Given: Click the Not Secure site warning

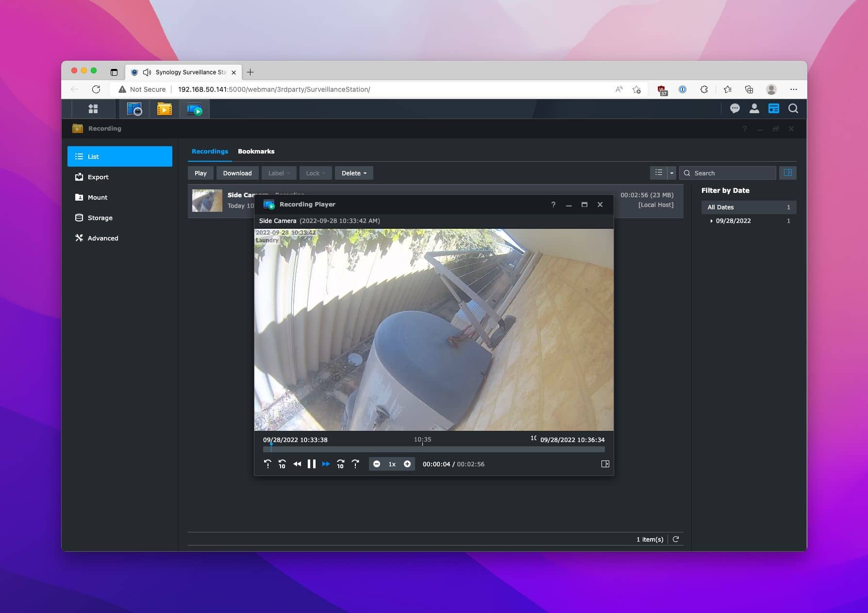Looking at the screenshot, I should (x=142, y=89).
